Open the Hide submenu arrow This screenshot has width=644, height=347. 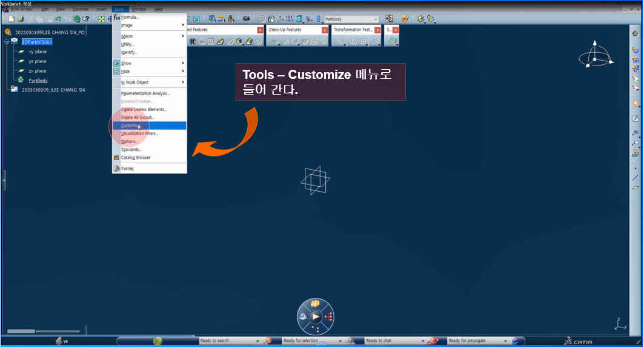pos(183,71)
